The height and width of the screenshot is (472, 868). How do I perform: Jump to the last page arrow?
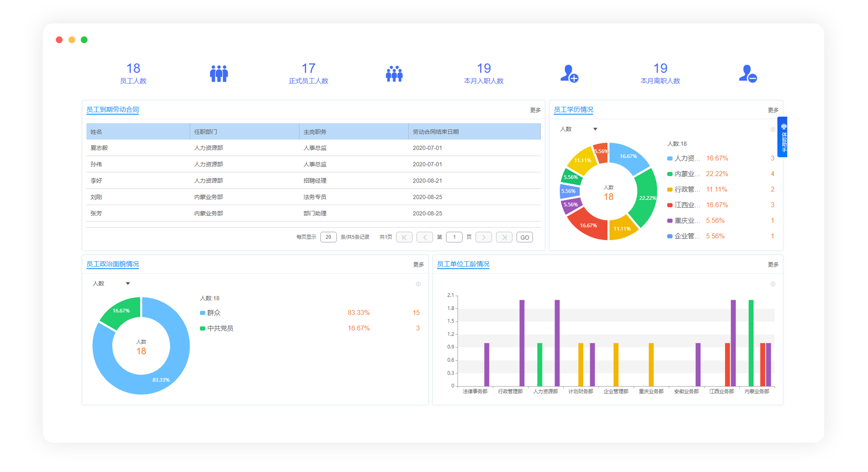click(x=504, y=237)
